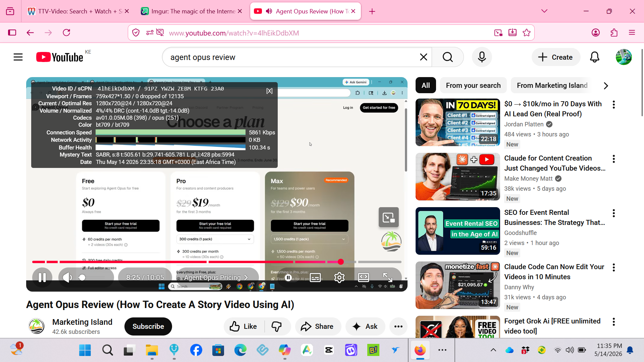
Task: Run the search with the magnifier button
Action: (x=448, y=57)
